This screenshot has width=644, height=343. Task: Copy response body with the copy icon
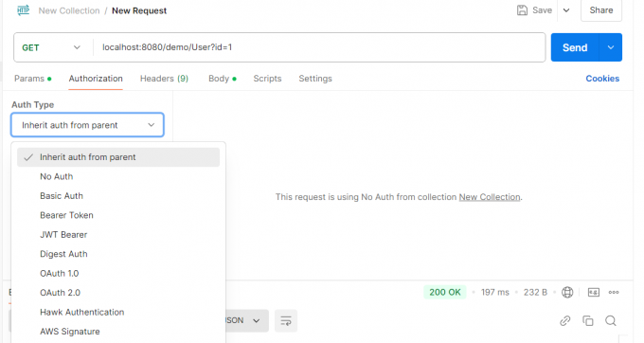588,320
